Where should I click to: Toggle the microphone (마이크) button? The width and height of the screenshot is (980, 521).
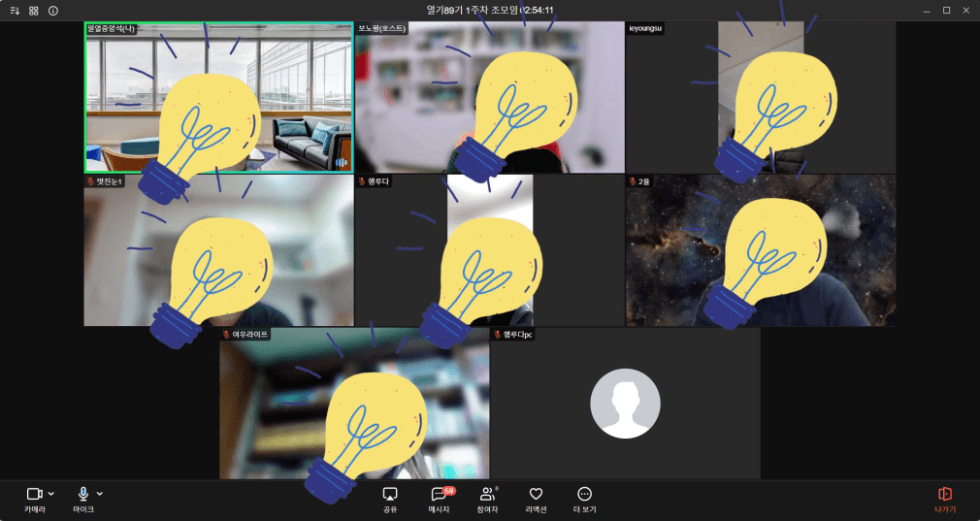tap(83, 501)
